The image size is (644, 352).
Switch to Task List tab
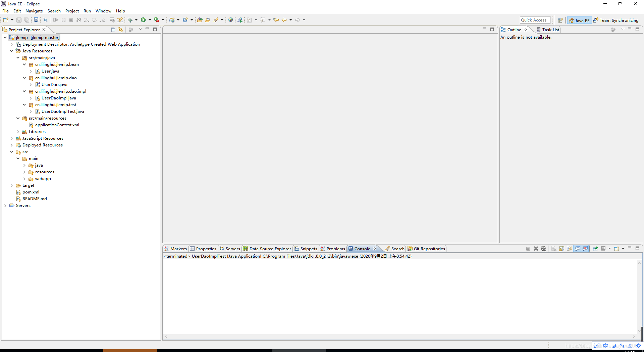click(548, 30)
